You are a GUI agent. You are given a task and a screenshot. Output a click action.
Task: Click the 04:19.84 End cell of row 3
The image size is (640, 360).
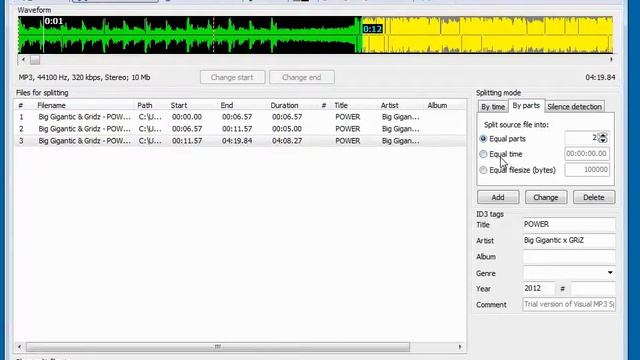(x=237, y=141)
